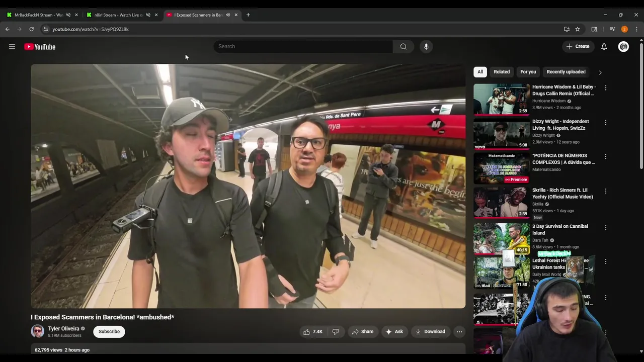Click the page vertical scrollbar

click(641, 106)
